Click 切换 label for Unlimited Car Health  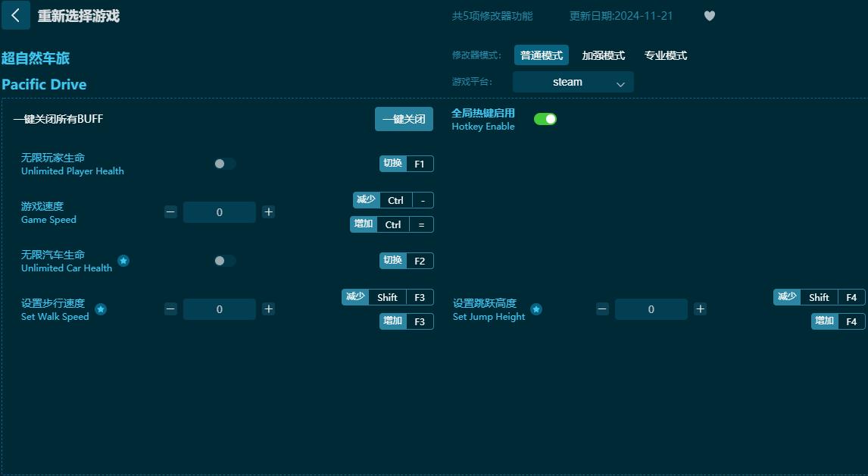coord(393,261)
